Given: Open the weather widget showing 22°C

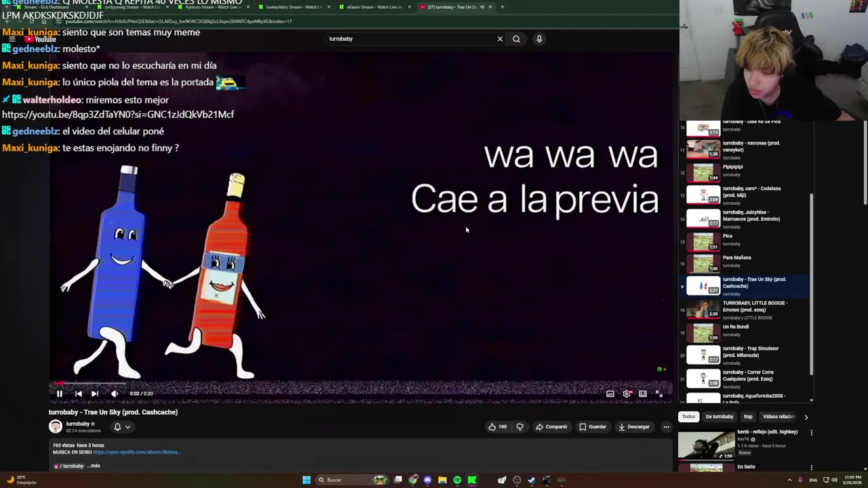Looking at the screenshot, I should 20,480.
